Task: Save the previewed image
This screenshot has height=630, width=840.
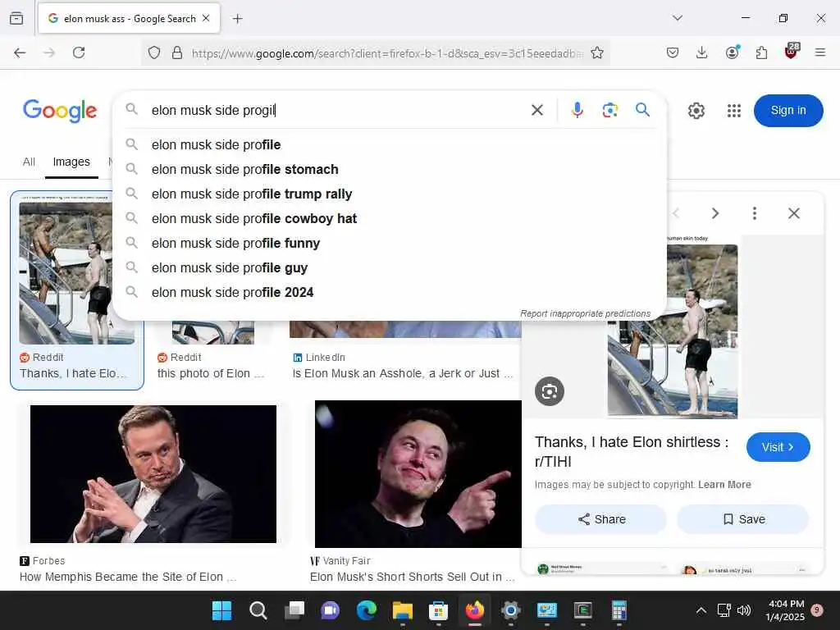Action: coord(743,519)
